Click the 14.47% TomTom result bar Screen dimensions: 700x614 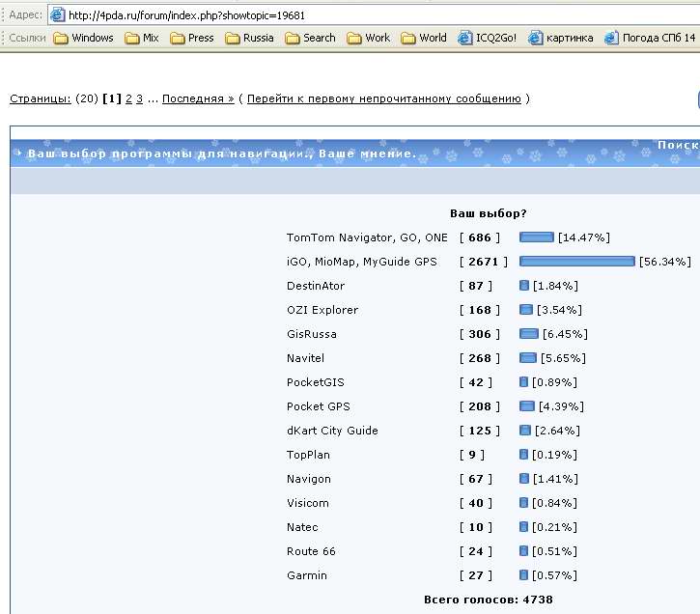tap(537, 237)
